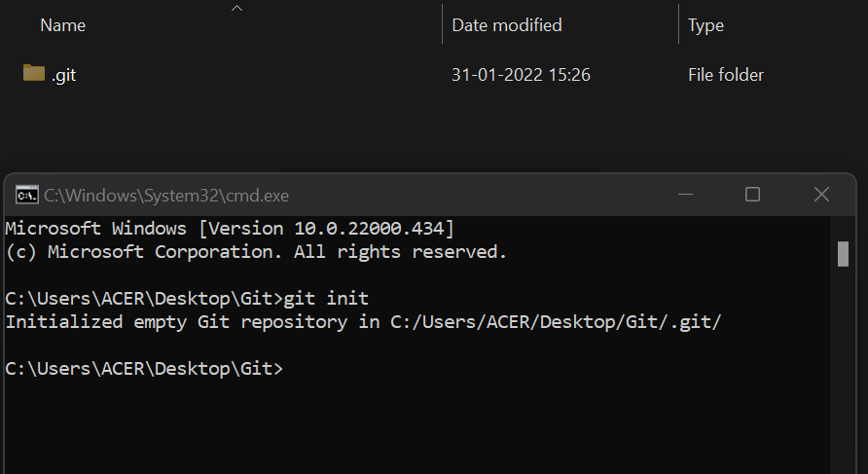This screenshot has height=474, width=868.
Task: Sort files by the Type column
Action: point(705,26)
